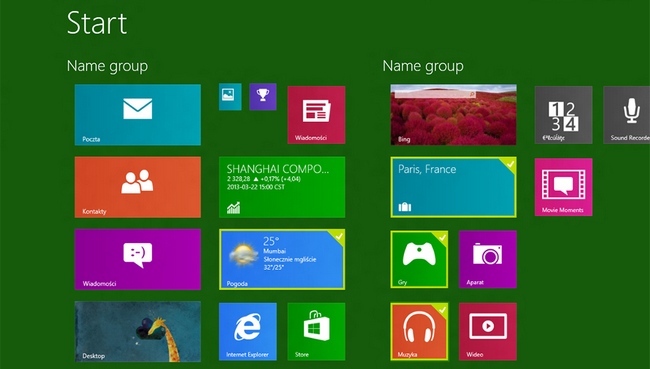This screenshot has height=369, width=650.
Task: Open the Store tile
Action: [x=316, y=331]
